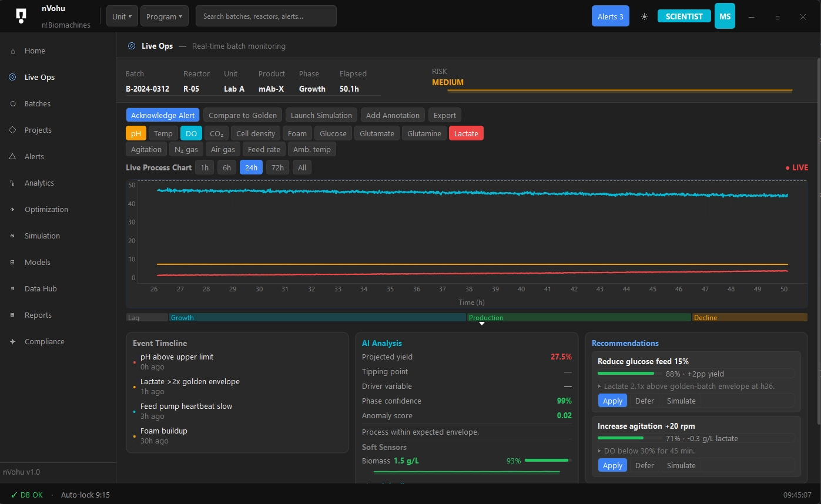Toggle the Feed rate chip
The height and width of the screenshot is (504, 821).
264,149
